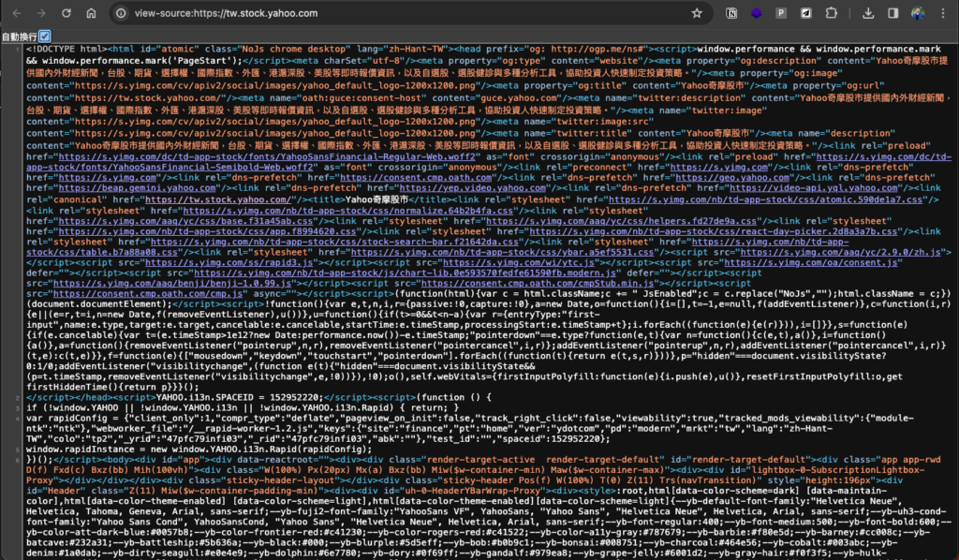Open the gray P extension icon
The width and height of the screenshot is (959, 560).
781,13
